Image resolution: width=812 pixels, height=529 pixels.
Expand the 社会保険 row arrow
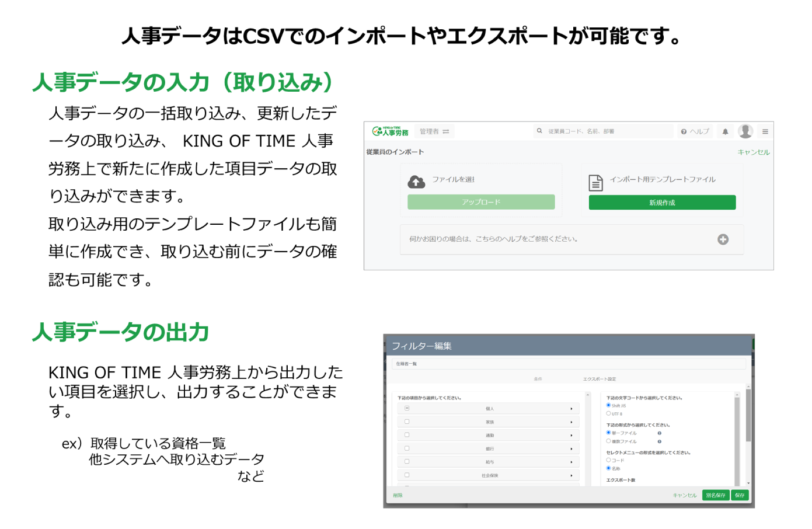click(x=571, y=476)
